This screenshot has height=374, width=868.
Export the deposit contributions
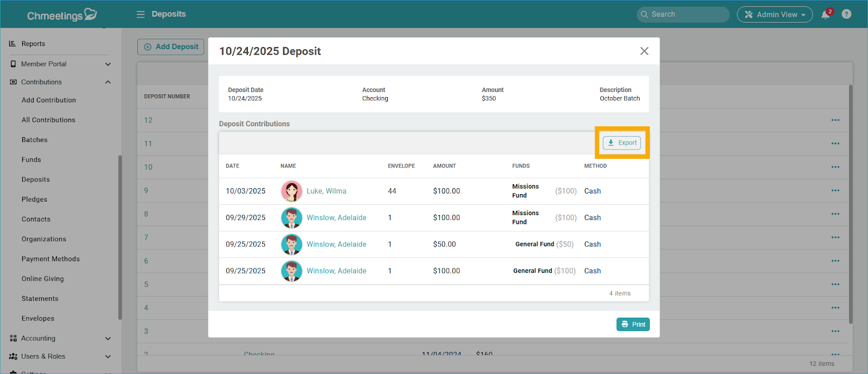tap(622, 143)
